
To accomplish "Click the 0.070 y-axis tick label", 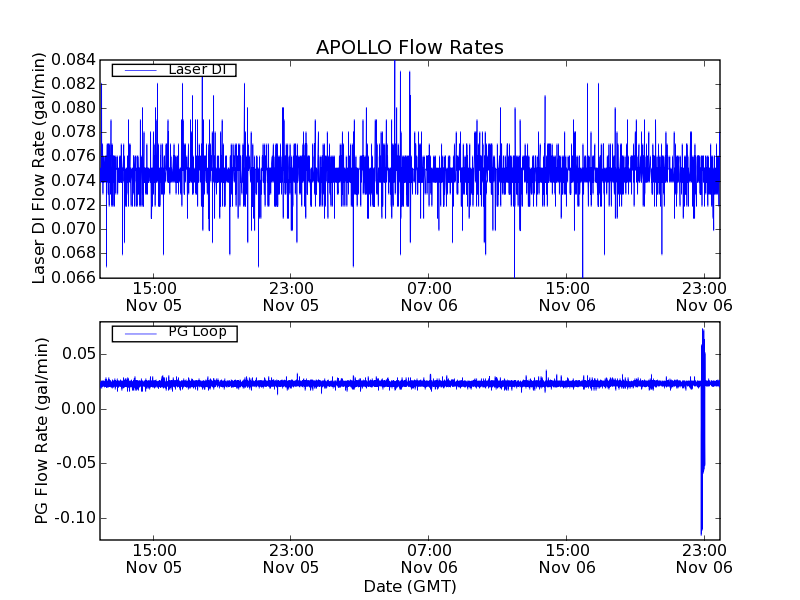I will 73,229.
